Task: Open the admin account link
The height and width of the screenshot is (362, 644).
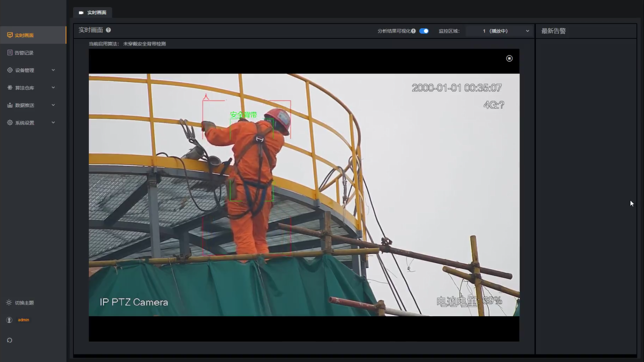Action: coord(23,320)
